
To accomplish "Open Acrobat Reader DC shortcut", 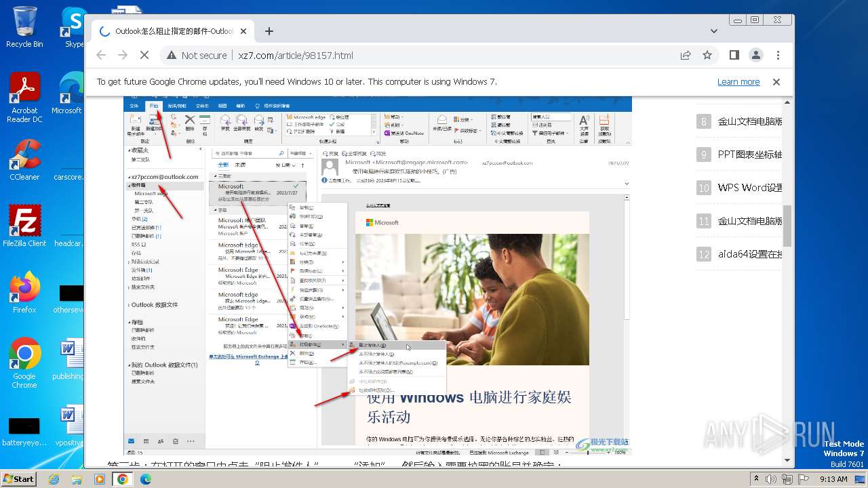I will (x=24, y=98).
